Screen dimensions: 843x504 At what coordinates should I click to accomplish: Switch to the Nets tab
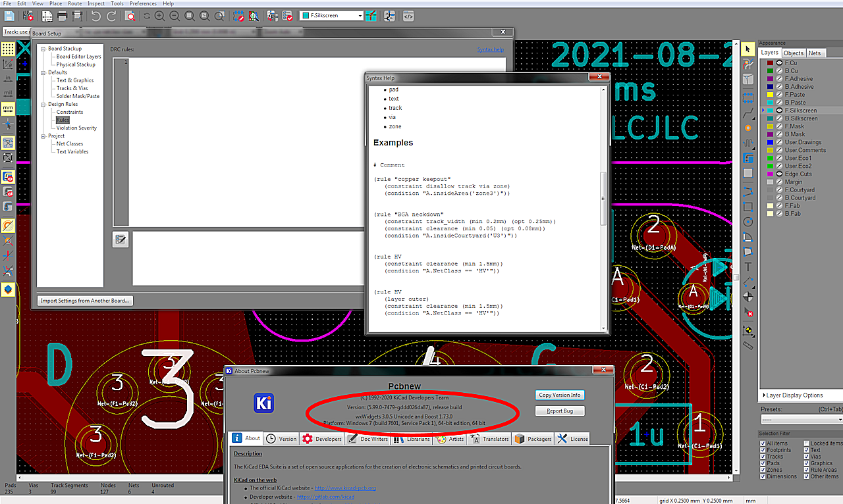[x=815, y=53]
